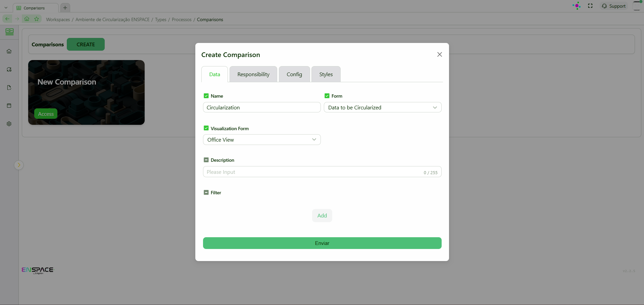Toggle the Name checkbox
This screenshot has height=305, width=644.
pyautogui.click(x=206, y=96)
